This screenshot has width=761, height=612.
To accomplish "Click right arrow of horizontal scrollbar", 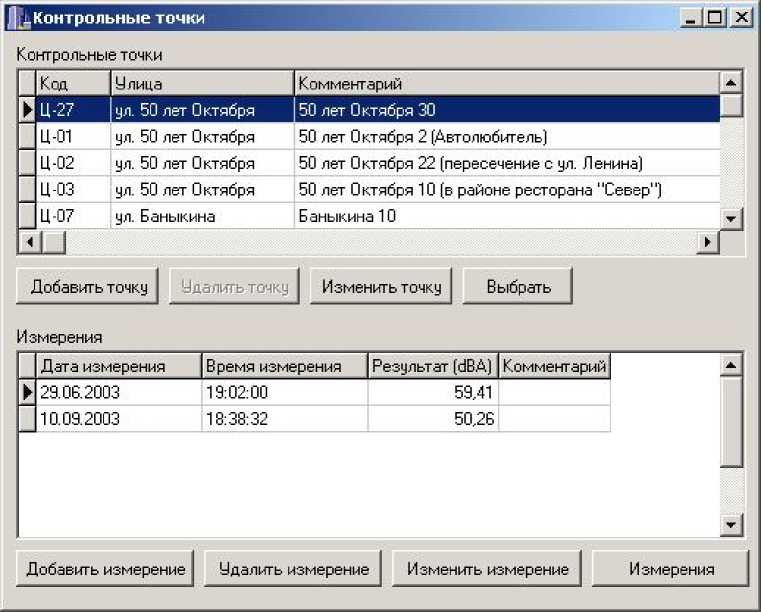I will coord(708,241).
